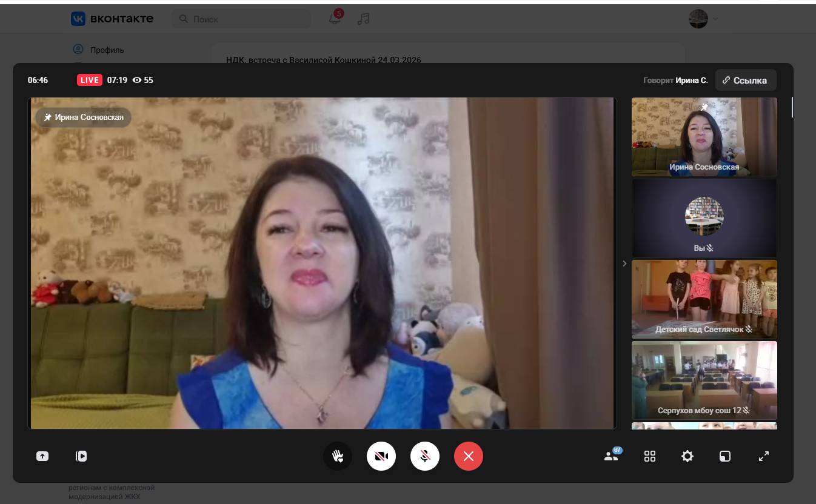Raise hand with the hand icon
The height and width of the screenshot is (504, 816).
tap(338, 456)
